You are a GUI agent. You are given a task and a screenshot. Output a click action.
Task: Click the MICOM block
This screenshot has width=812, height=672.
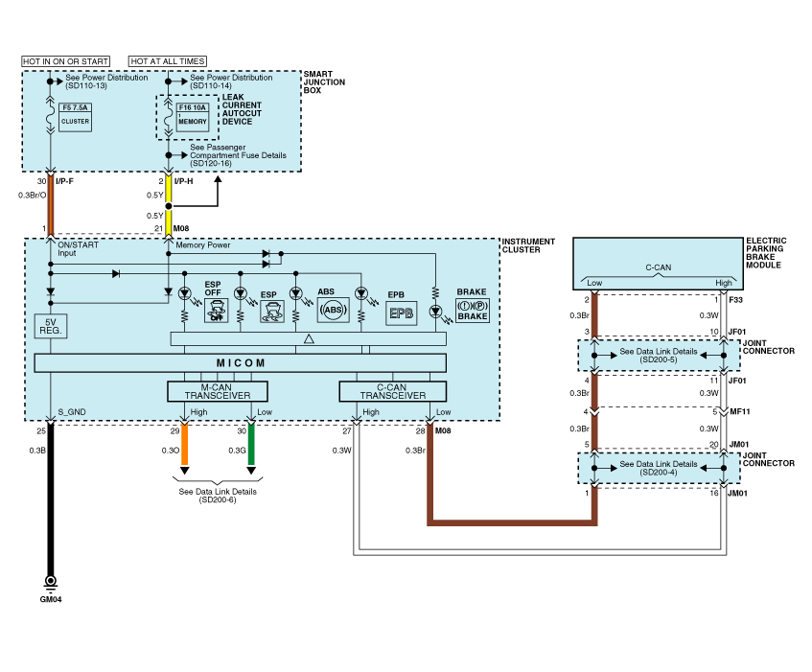point(240,363)
